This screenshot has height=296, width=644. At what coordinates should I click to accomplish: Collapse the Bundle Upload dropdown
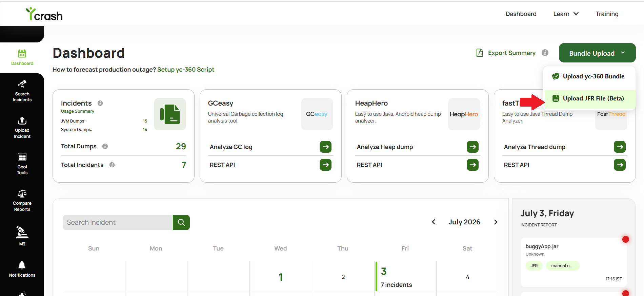click(597, 53)
